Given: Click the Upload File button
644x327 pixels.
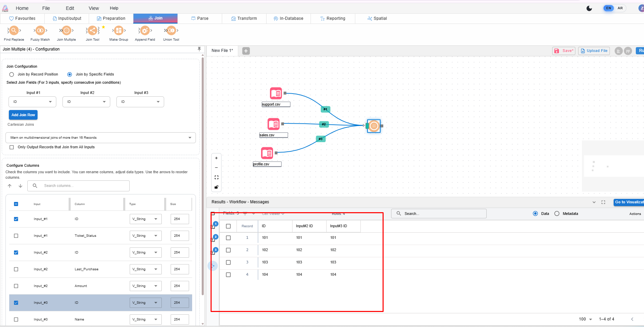Looking at the screenshot, I should coord(594,51).
